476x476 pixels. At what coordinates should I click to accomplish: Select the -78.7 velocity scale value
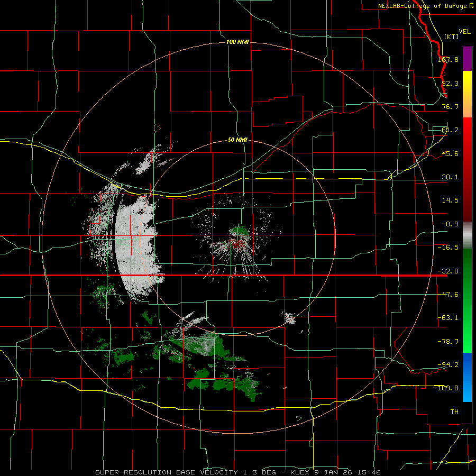point(448,342)
